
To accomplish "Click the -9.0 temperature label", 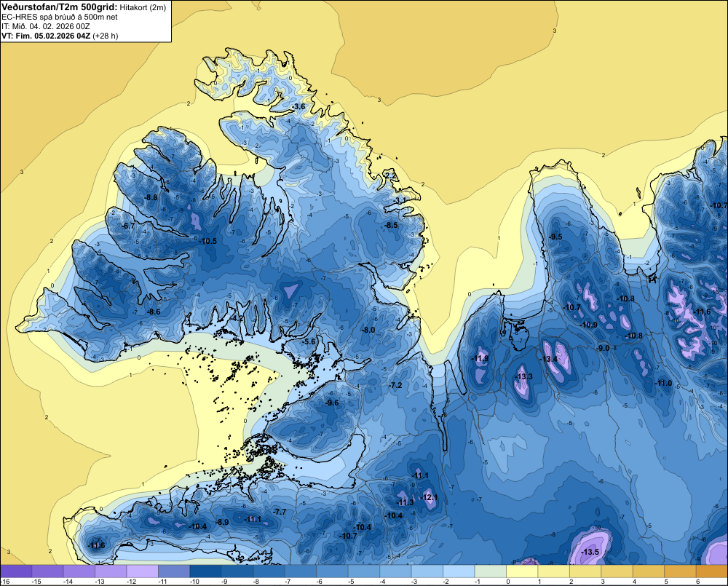I will [x=603, y=348].
